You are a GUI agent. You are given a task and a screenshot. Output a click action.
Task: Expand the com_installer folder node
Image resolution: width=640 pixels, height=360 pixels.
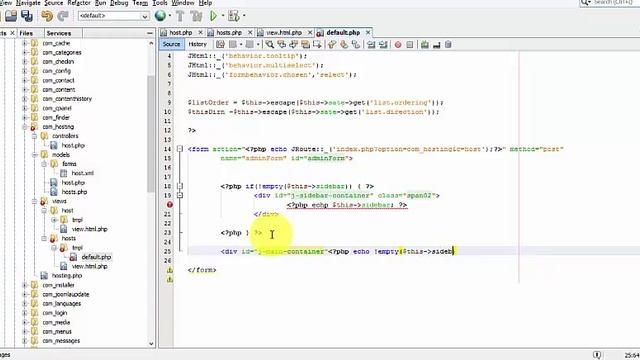[24, 285]
